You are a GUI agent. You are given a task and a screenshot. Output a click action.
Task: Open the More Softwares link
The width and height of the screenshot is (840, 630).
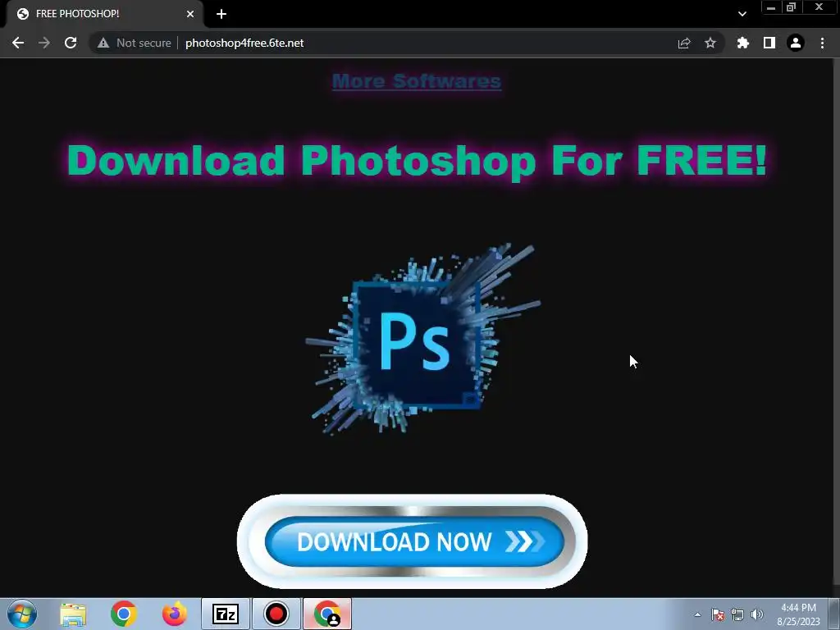[417, 81]
